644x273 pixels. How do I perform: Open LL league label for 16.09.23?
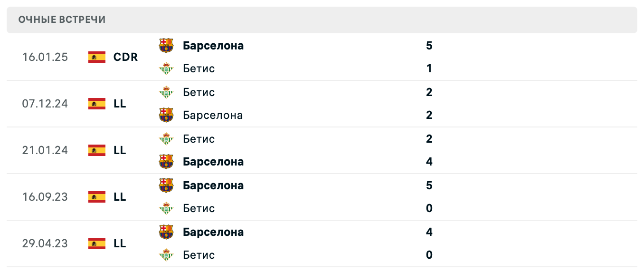(120, 197)
